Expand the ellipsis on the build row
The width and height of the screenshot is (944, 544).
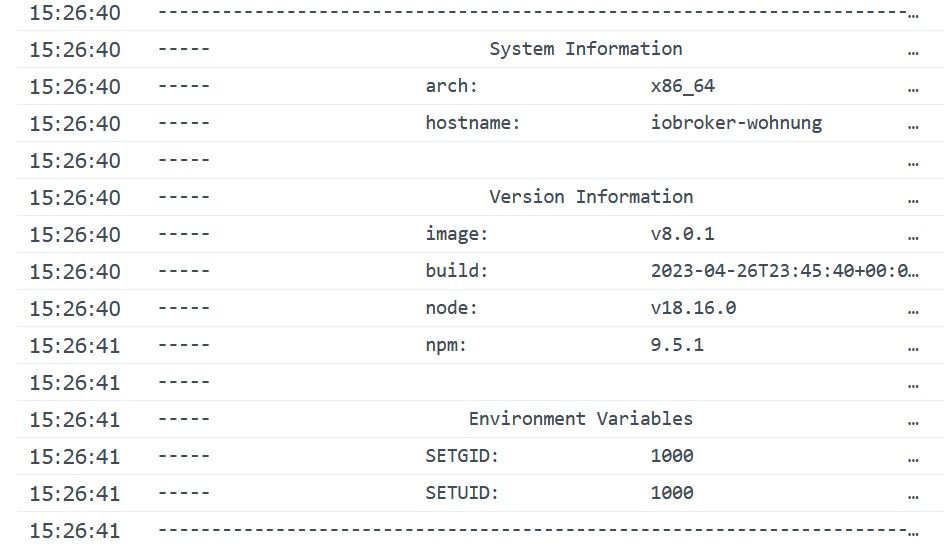tap(913, 271)
